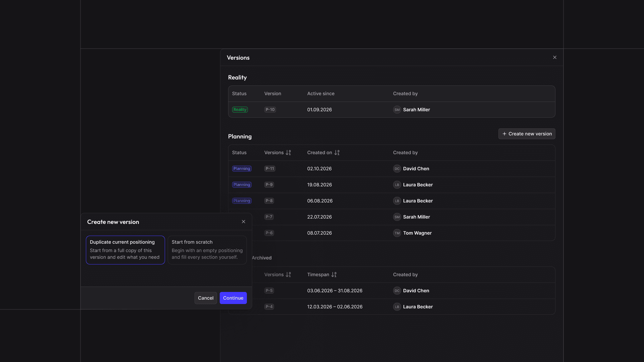Click Create new version button in Planning
The image size is (644, 362).
(x=527, y=134)
